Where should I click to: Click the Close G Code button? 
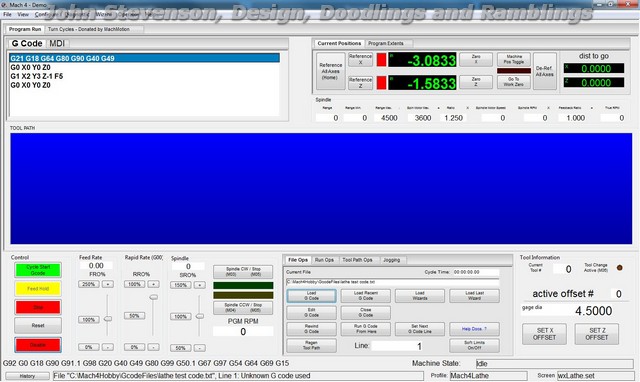(366, 313)
